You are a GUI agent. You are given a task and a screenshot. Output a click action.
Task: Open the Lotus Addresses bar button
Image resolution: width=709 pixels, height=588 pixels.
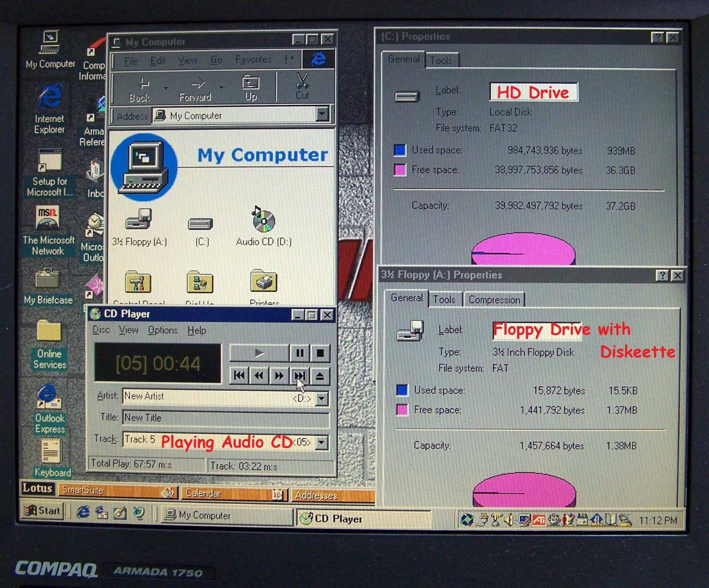(x=332, y=495)
